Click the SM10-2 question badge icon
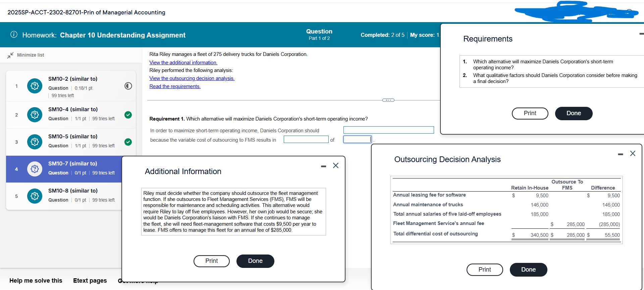644x290 pixels. [x=35, y=86]
